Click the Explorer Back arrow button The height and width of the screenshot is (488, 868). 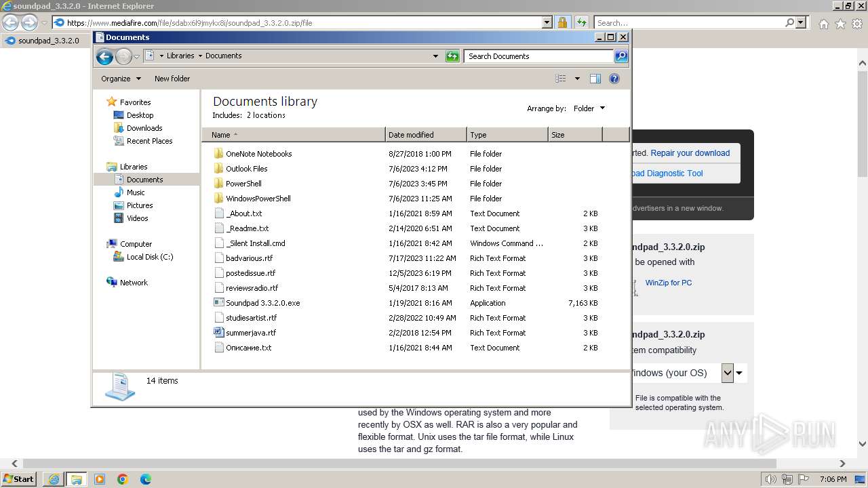point(104,56)
